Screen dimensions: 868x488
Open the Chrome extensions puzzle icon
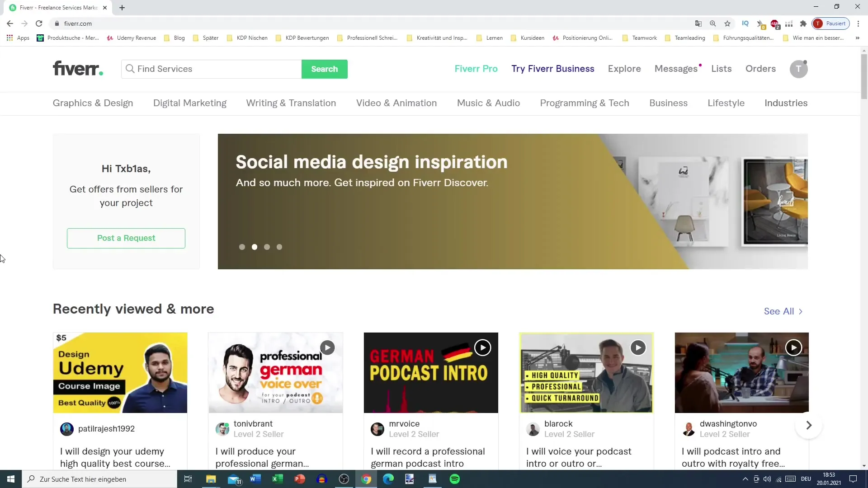803,23
